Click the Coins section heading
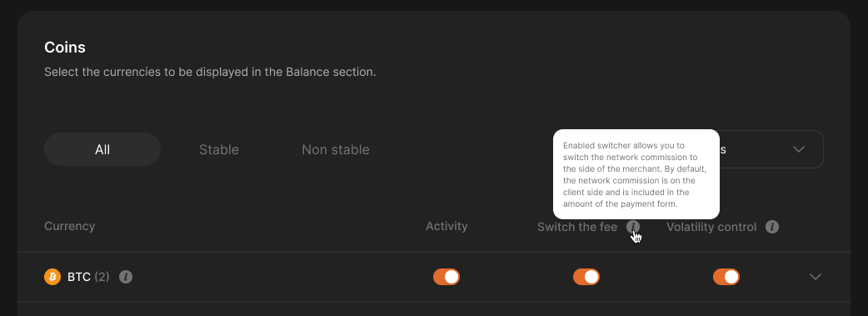The image size is (868, 316). [x=65, y=48]
